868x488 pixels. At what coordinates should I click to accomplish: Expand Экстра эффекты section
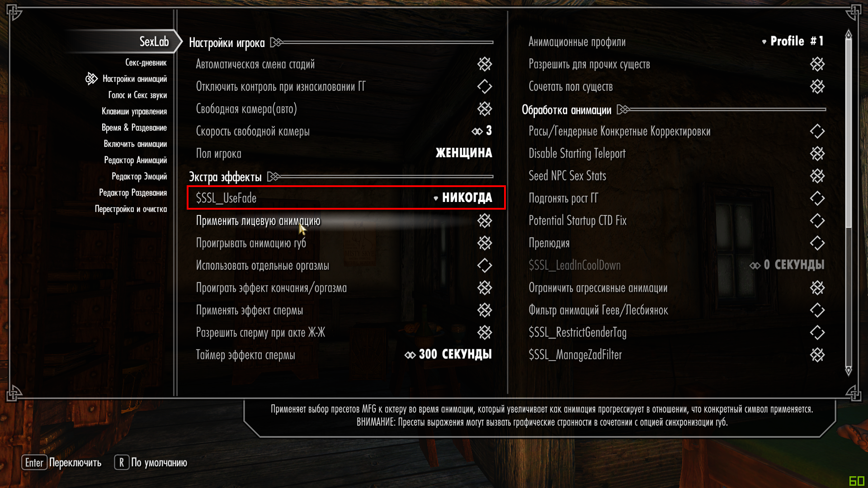(x=275, y=176)
